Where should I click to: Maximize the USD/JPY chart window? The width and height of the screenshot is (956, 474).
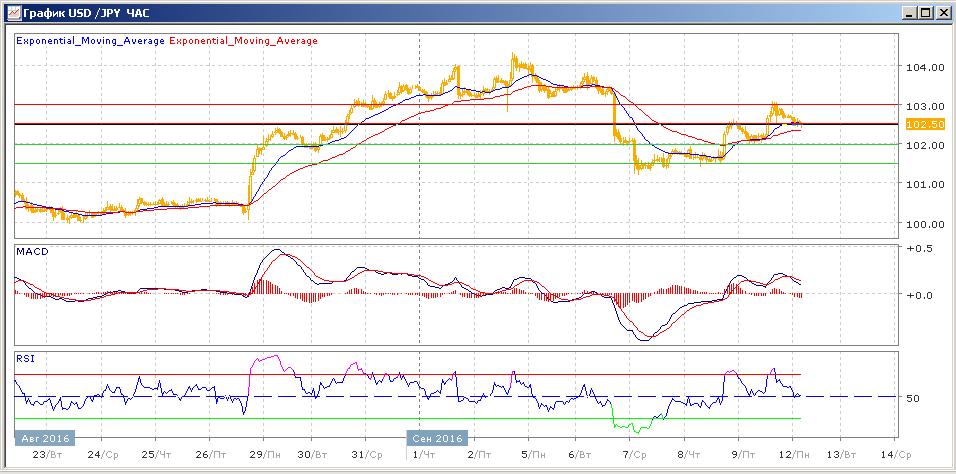pos(924,13)
